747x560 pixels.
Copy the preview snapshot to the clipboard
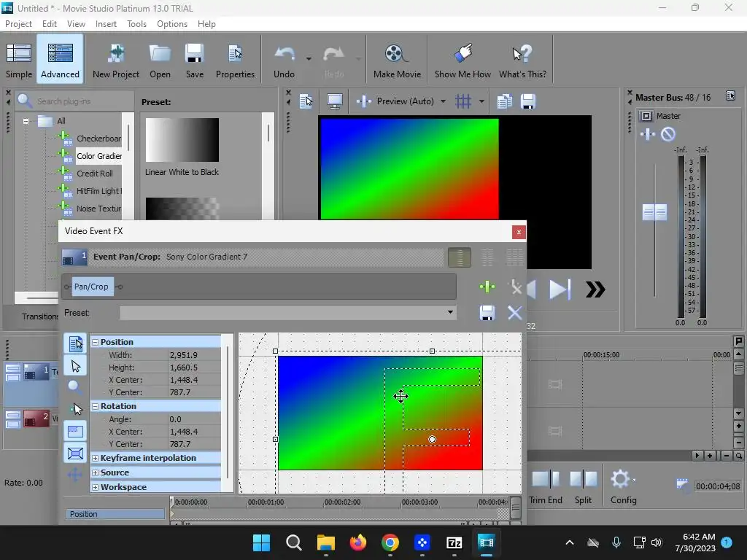[505, 101]
